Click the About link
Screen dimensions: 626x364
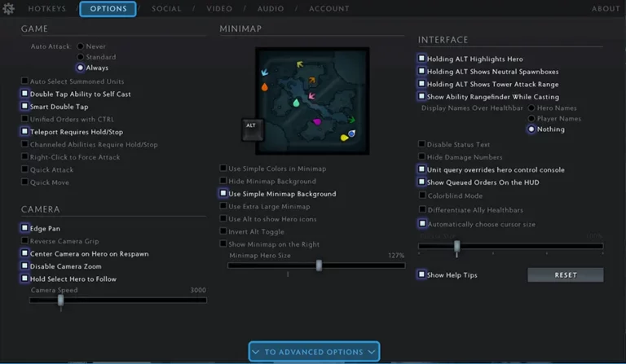(x=606, y=8)
